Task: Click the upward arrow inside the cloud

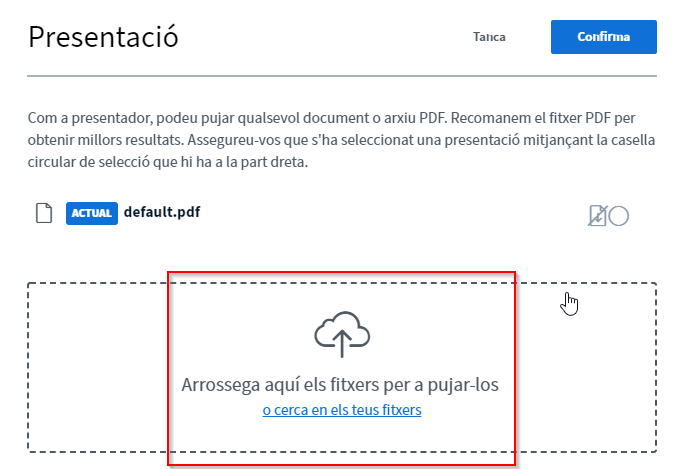Action: coord(342,345)
